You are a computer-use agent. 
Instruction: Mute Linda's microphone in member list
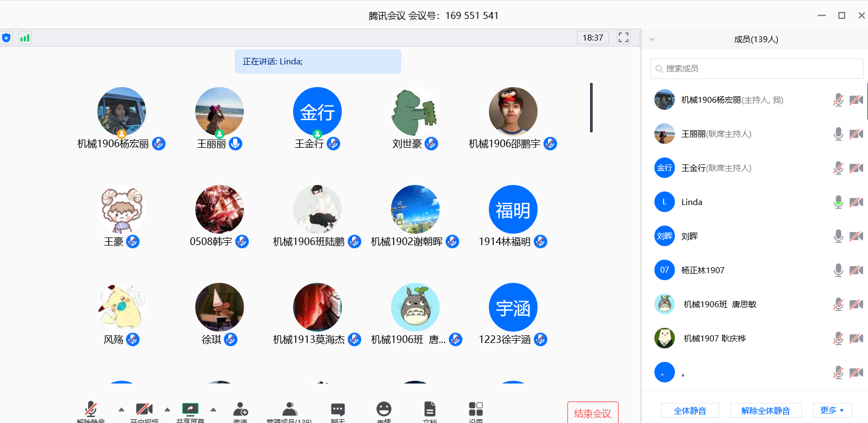pyautogui.click(x=838, y=202)
